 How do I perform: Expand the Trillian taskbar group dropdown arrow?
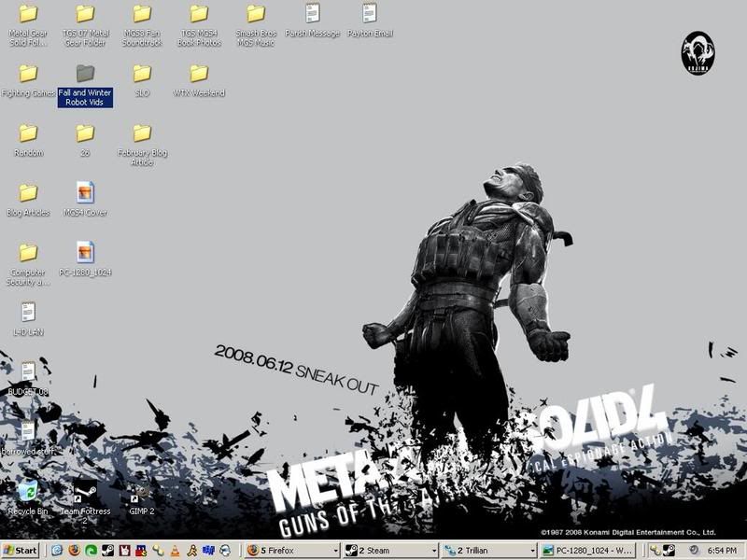pyautogui.click(x=532, y=551)
